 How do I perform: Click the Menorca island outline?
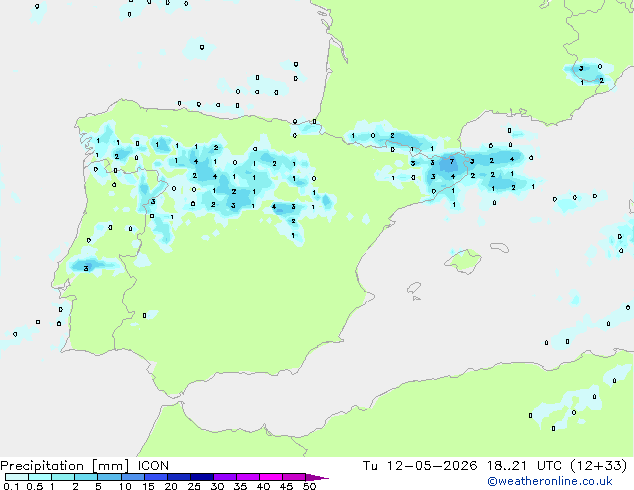coord(499,247)
